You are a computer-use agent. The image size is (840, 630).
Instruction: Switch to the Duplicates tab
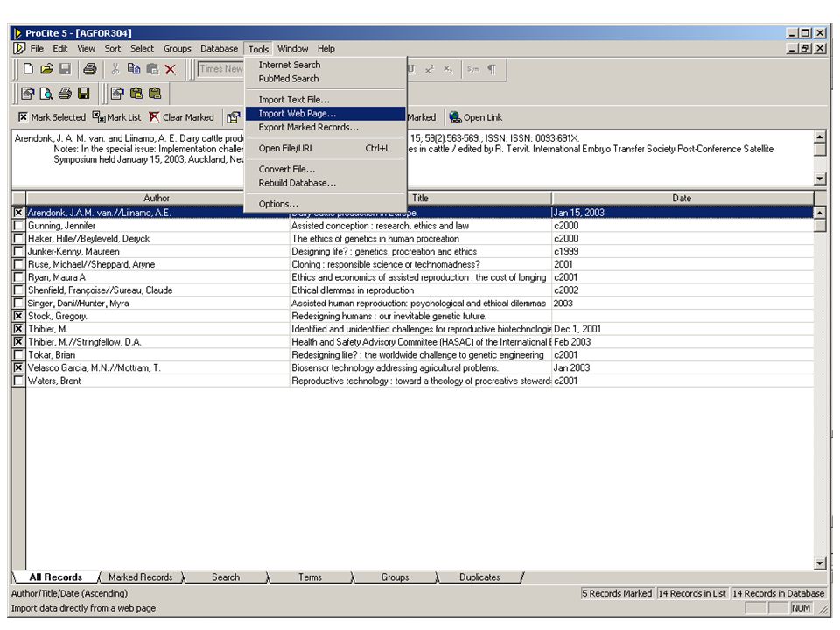click(479, 577)
